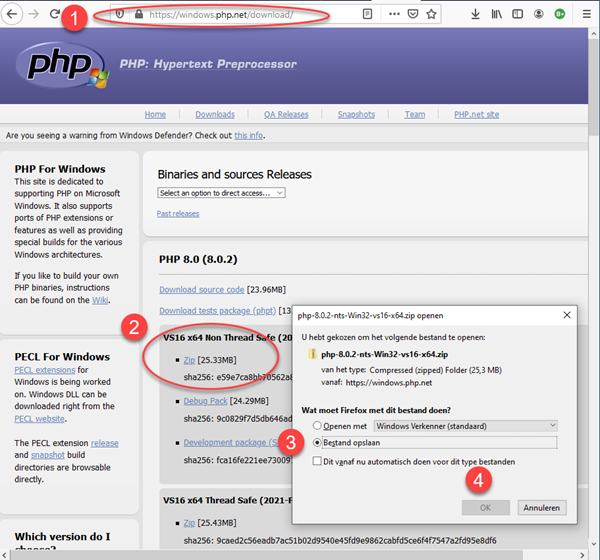
Task: Click 'Download tests package (phpt)' link
Action: (217, 311)
